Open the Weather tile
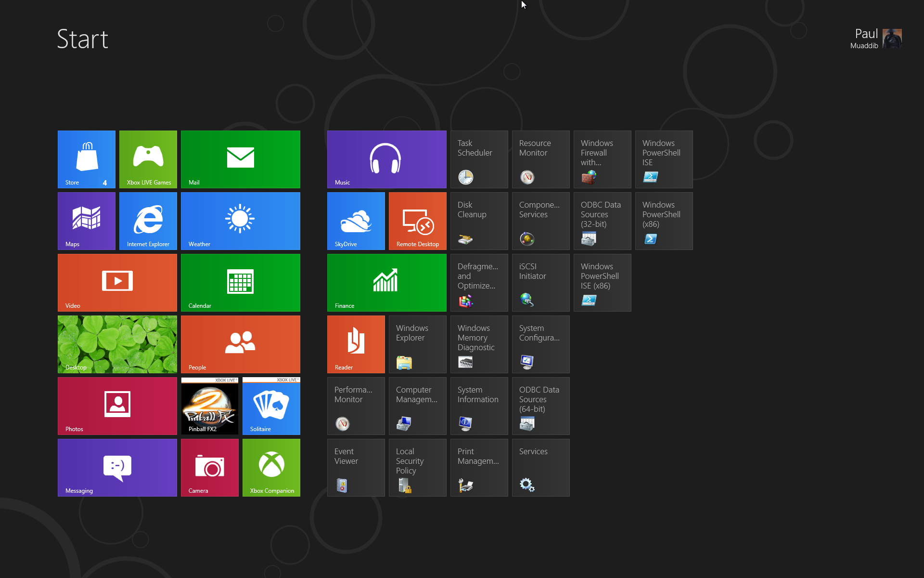924x578 pixels. (241, 221)
